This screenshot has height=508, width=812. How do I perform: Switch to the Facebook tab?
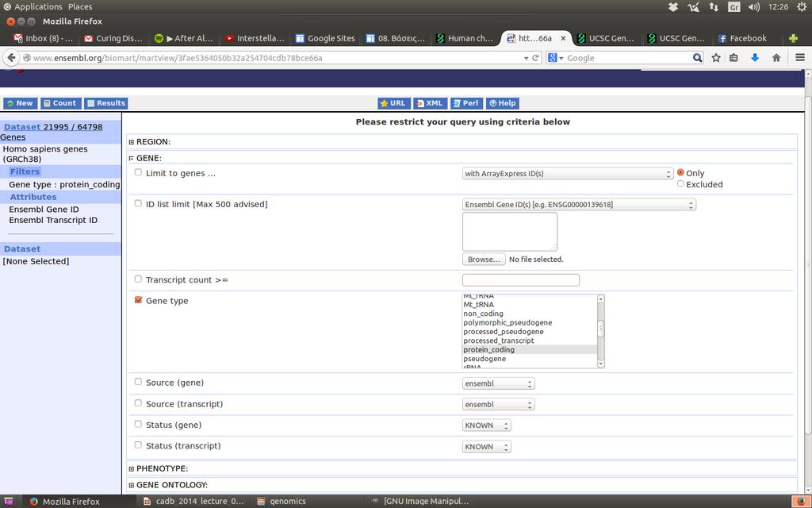[x=742, y=38]
